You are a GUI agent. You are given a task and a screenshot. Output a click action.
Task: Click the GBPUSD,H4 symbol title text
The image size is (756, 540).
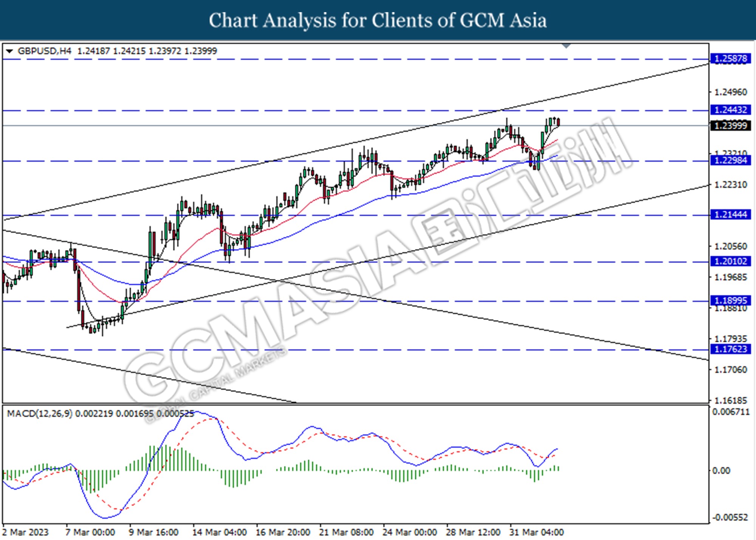click(x=44, y=51)
